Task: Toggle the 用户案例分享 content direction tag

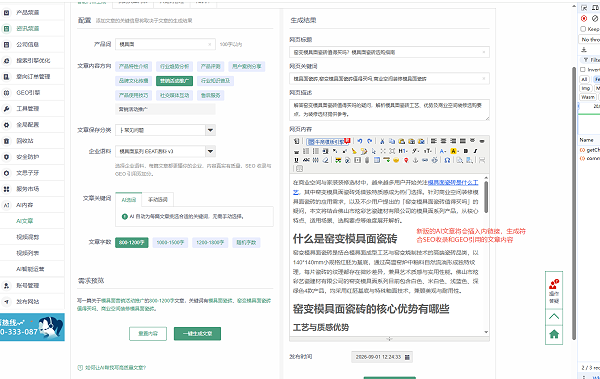Action: tap(247, 66)
